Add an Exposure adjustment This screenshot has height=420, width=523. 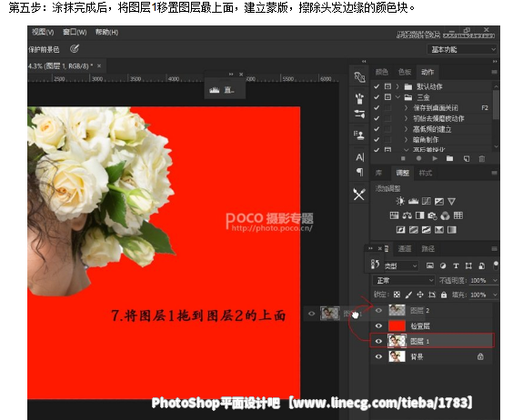(x=439, y=201)
